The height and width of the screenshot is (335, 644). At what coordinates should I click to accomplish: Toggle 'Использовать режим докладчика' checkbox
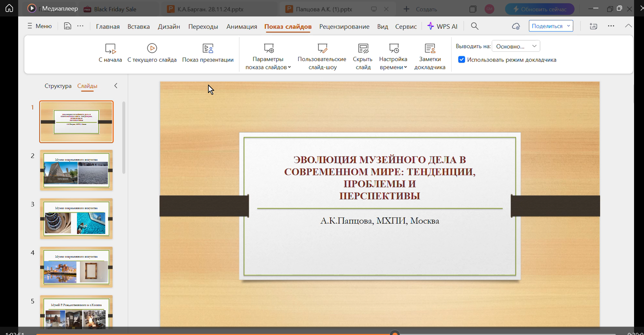pyautogui.click(x=462, y=60)
